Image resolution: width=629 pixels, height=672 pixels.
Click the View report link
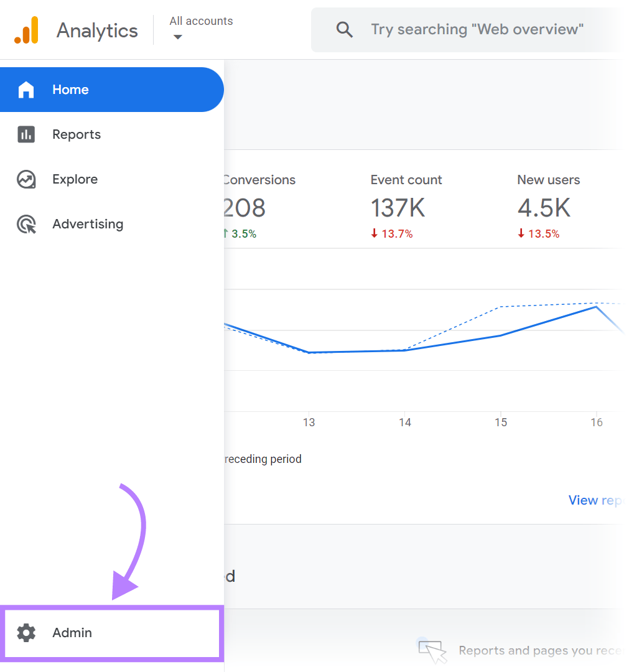tap(595, 500)
